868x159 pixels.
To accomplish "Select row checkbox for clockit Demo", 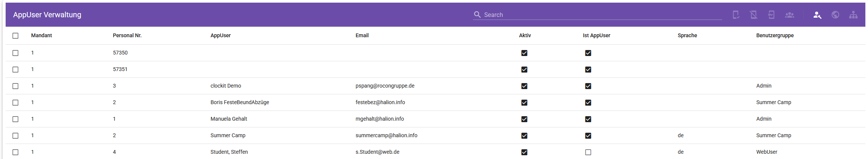I will tap(15, 86).
